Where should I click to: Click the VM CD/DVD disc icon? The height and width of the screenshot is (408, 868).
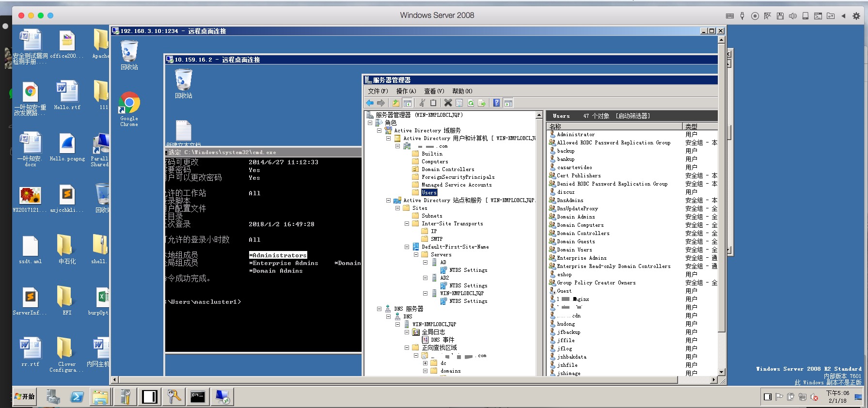(x=755, y=16)
